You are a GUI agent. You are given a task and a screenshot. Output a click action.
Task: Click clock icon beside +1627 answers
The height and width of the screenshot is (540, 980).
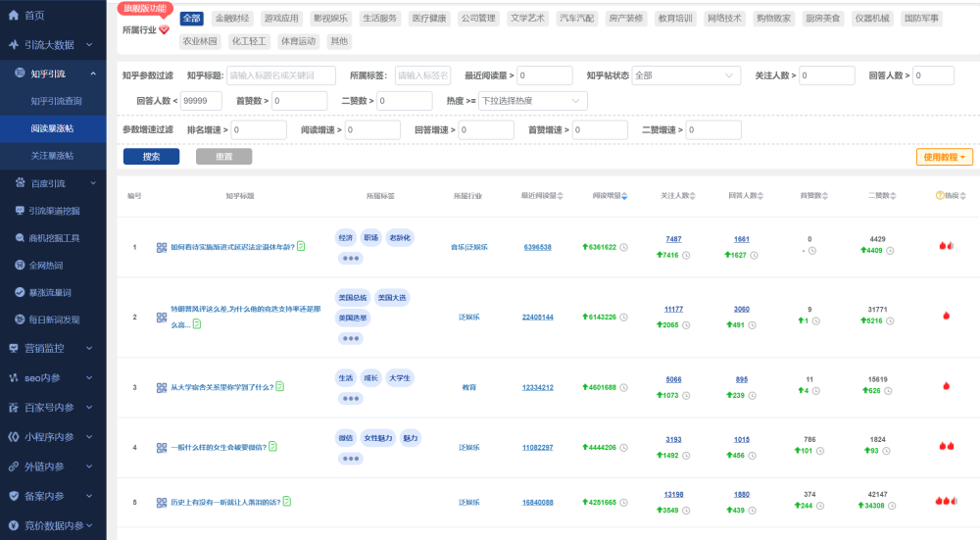(x=754, y=255)
